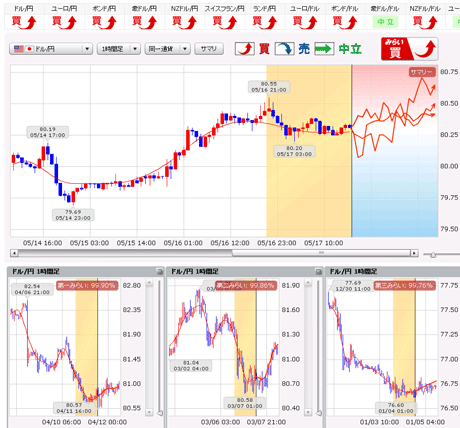Click the first panel's scroll down arrow
This screenshot has width=460, height=428.
(149, 412)
